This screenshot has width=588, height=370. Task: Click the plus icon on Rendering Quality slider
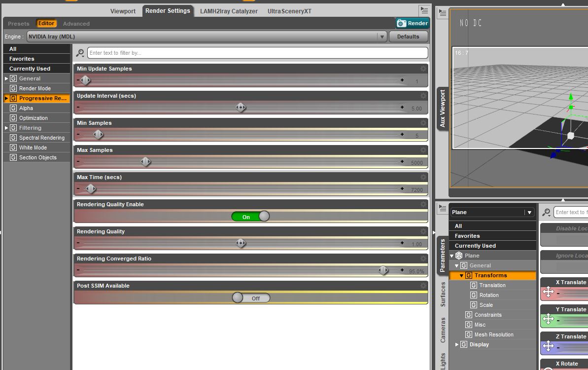click(x=402, y=243)
